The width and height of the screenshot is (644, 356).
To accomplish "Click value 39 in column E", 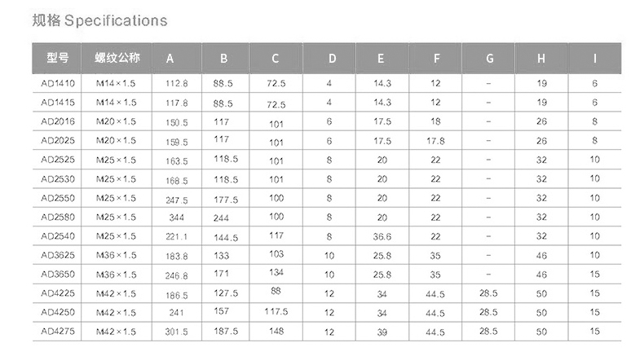I will point(382,332).
